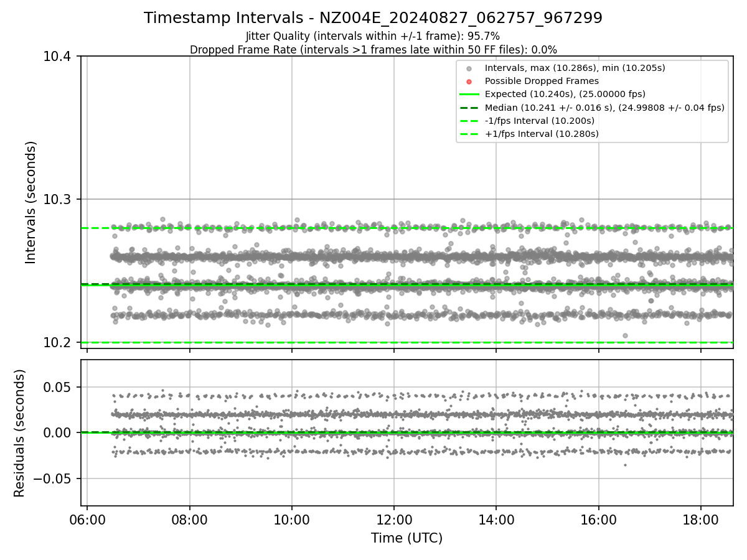This screenshot has width=747, height=560.
Task: Click the solid green line sample for Expected
Action: coord(469,95)
